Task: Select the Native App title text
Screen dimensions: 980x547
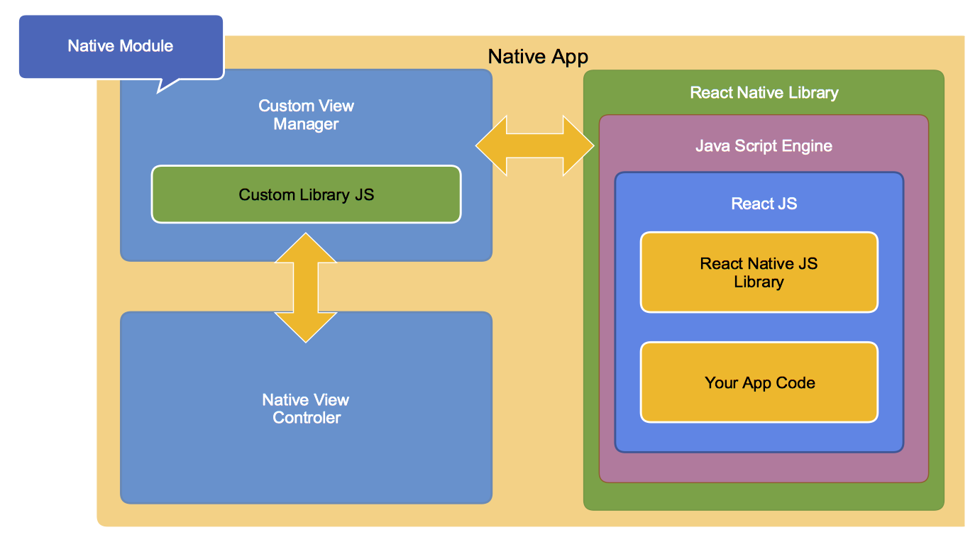Action: 538,57
